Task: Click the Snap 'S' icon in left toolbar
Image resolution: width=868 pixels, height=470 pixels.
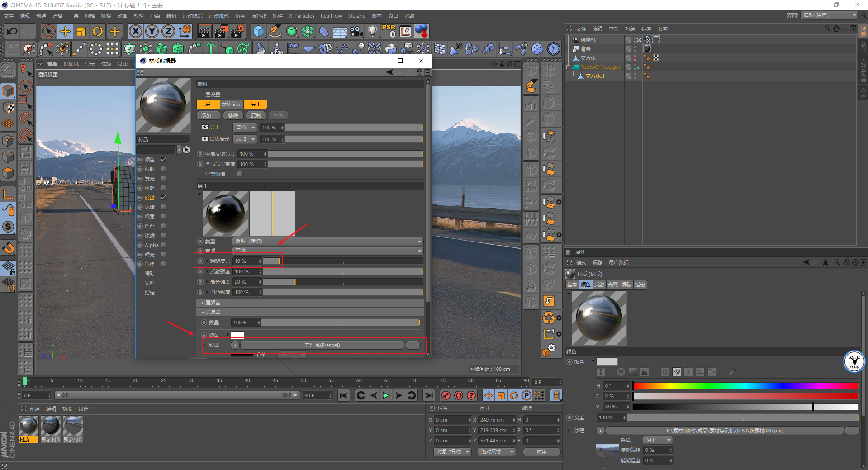Action: coord(8,227)
